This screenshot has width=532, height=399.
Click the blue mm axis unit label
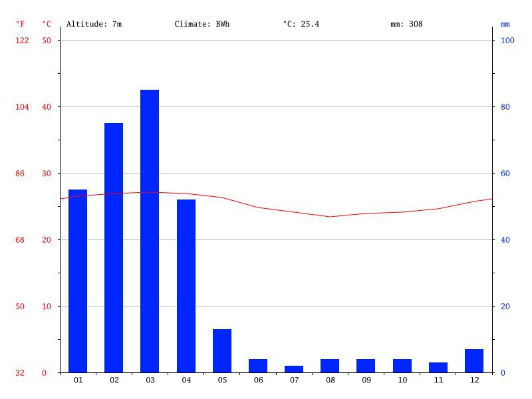[505, 25]
